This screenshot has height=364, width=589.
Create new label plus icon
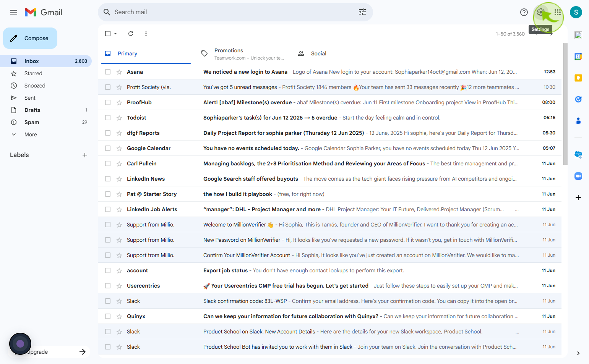click(85, 155)
